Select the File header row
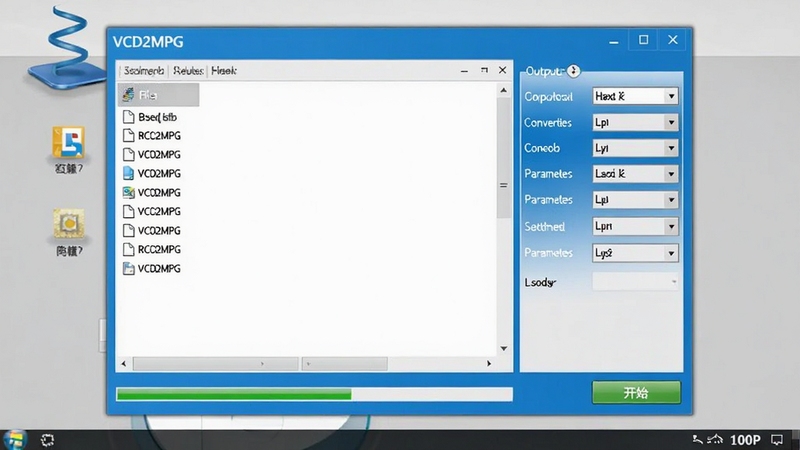800x450 pixels. point(158,95)
